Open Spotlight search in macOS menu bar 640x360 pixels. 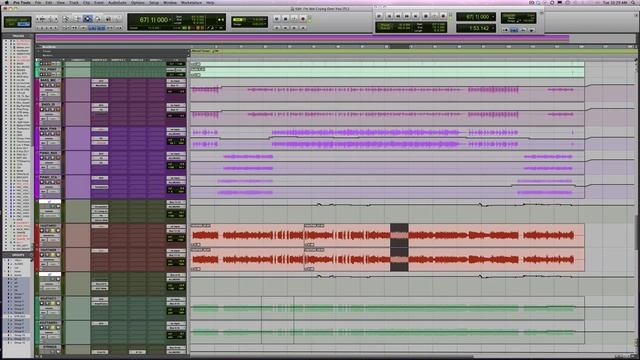coord(633,2)
